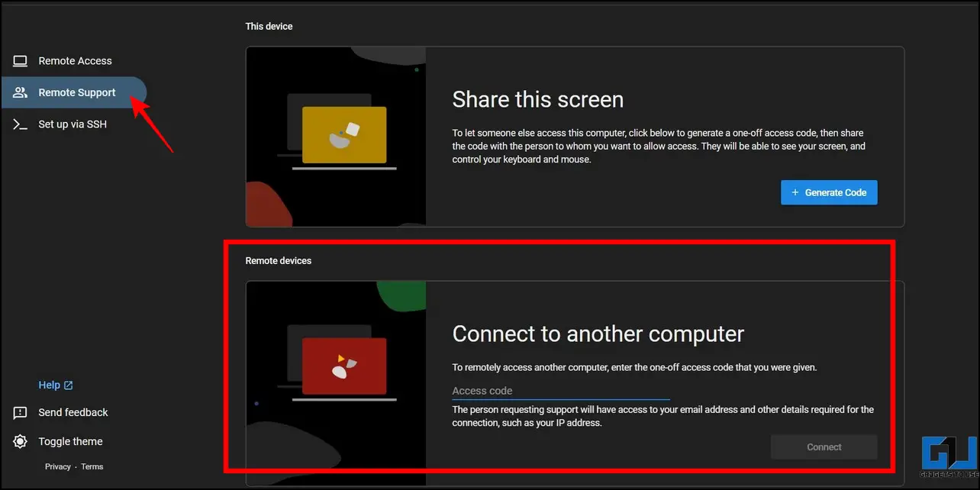Click the Connect button
The image size is (980, 490).
point(824,447)
